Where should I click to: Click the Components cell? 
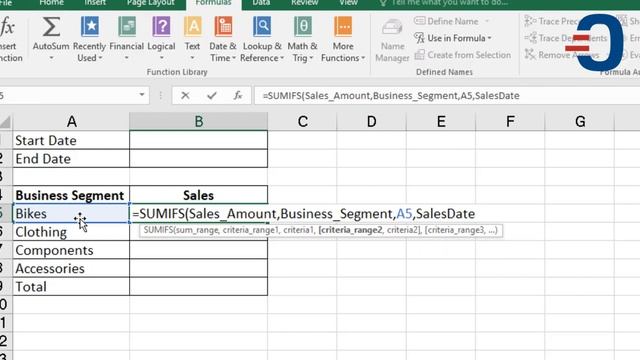tap(71, 250)
